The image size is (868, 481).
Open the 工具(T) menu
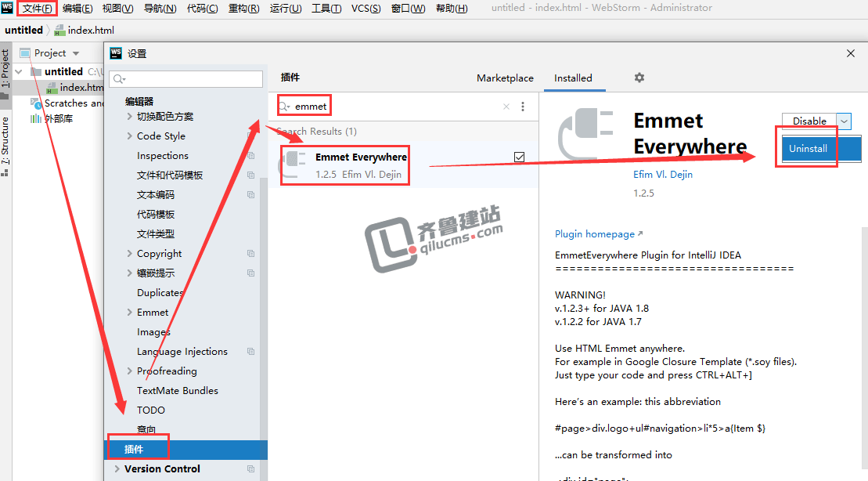click(326, 9)
